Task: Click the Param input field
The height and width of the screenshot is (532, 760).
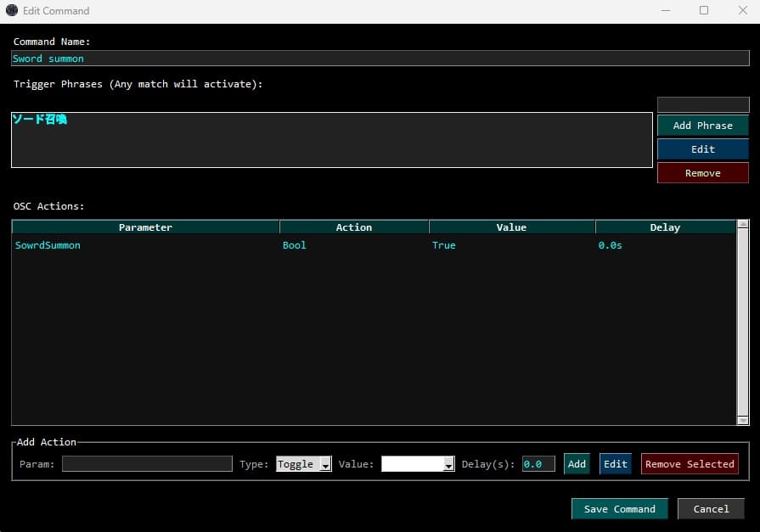Action: [x=147, y=464]
